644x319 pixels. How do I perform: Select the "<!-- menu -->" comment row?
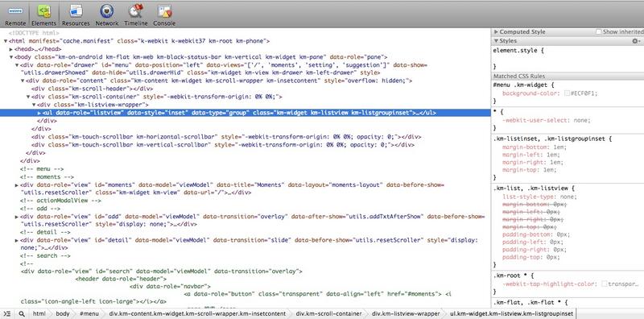point(42,169)
